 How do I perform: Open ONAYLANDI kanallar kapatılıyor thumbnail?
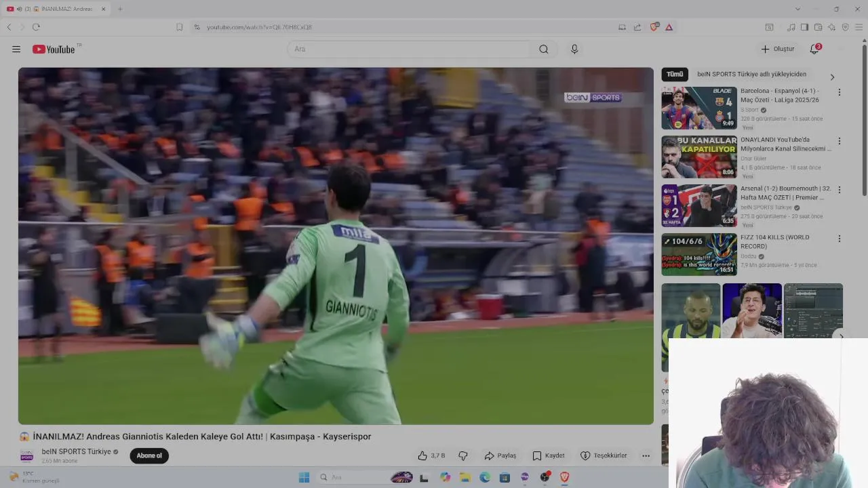699,157
